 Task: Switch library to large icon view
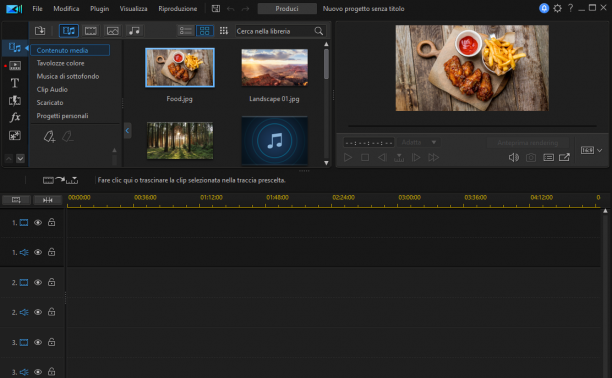pyautogui.click(x=205, y=31)
